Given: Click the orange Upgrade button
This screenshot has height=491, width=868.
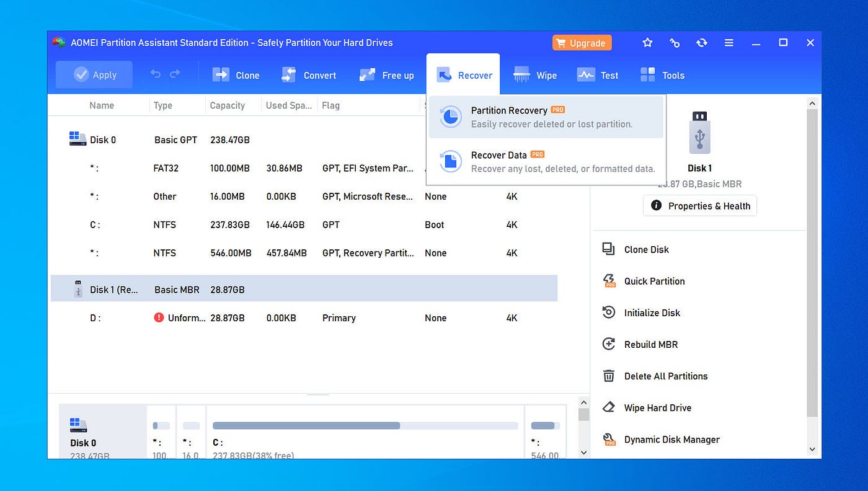Looking at the screenshot, I should [582, 43].
